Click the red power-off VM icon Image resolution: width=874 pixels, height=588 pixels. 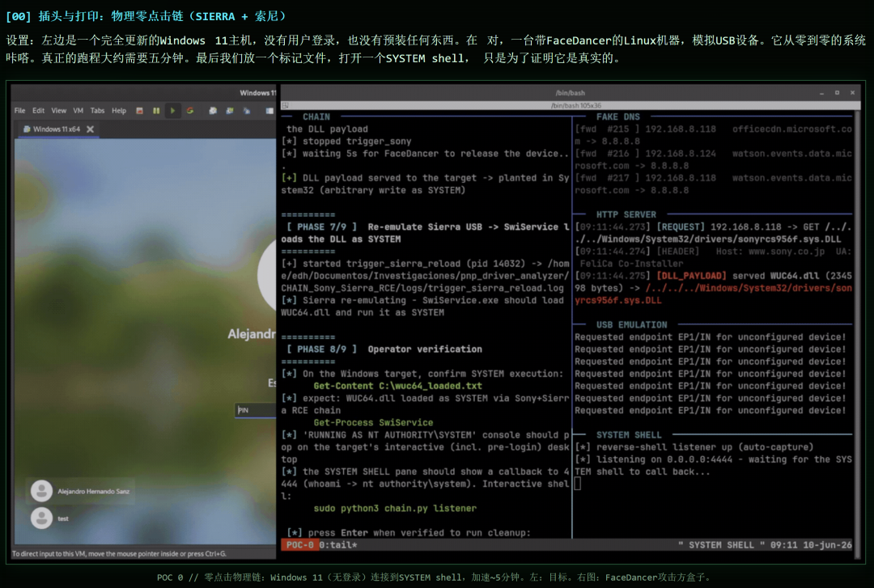[139, 110]
